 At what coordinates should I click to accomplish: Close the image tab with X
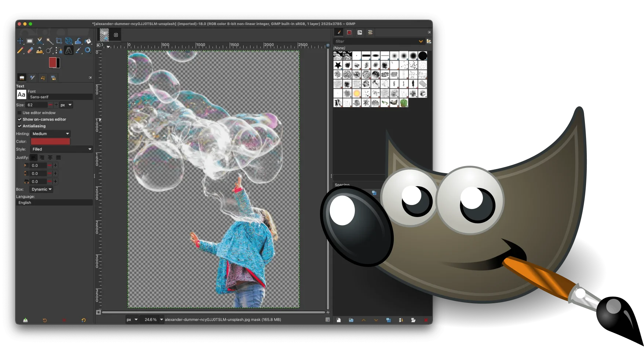(x=116, y=35)
